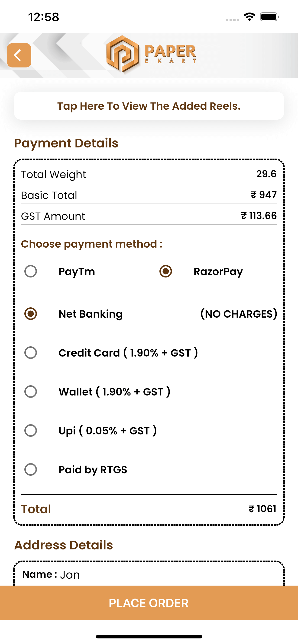Tap the (NO CHARGES) label
The height and width of the screenshot is (644, 298).
(239, 314)
